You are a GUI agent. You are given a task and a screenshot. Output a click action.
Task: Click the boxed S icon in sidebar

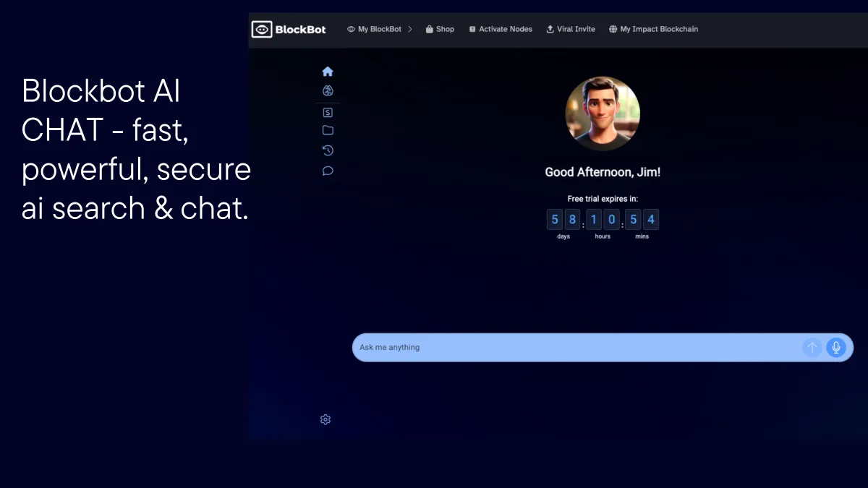coord(328,112)
